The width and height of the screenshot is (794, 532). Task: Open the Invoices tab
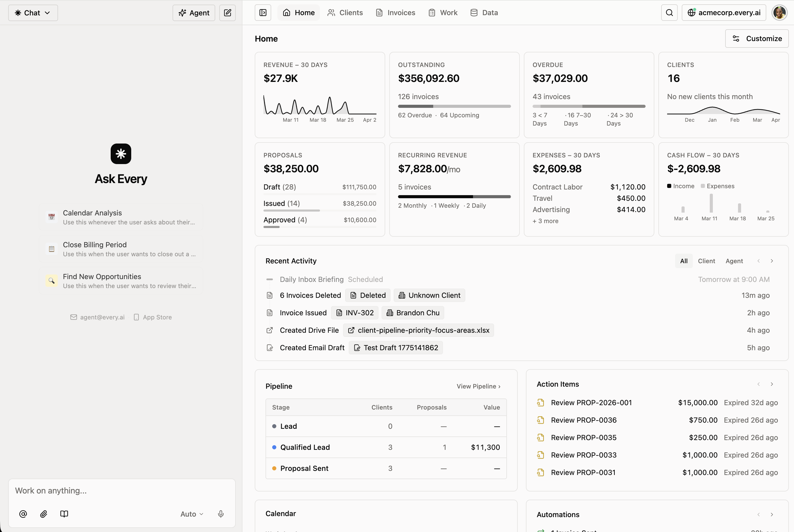click(x=396, y=13)
